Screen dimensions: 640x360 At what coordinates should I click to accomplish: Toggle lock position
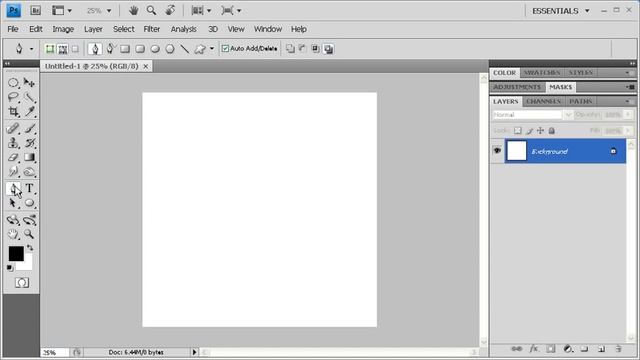[540, 131]
